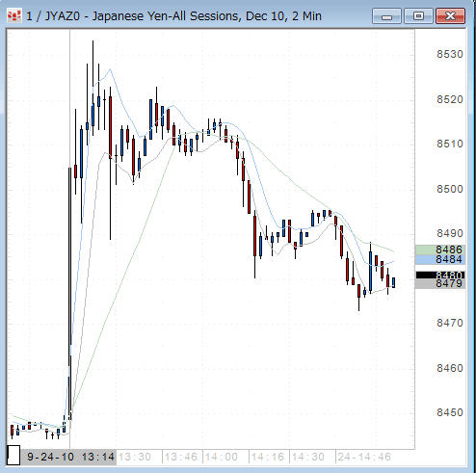The image size is (476, 473).
Task: Click the chart window icon in the title bar
Action: [x=14, y=15]
